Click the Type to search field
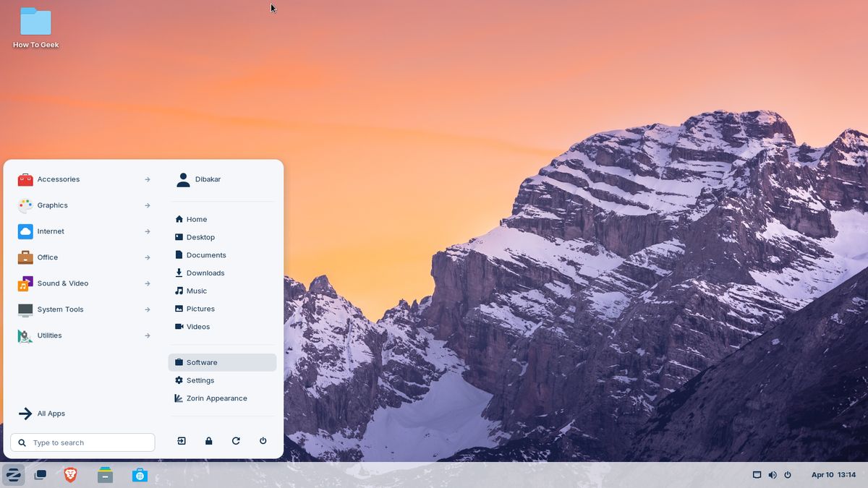The width and height of the screenshot is (868, 488). [82, 441]
